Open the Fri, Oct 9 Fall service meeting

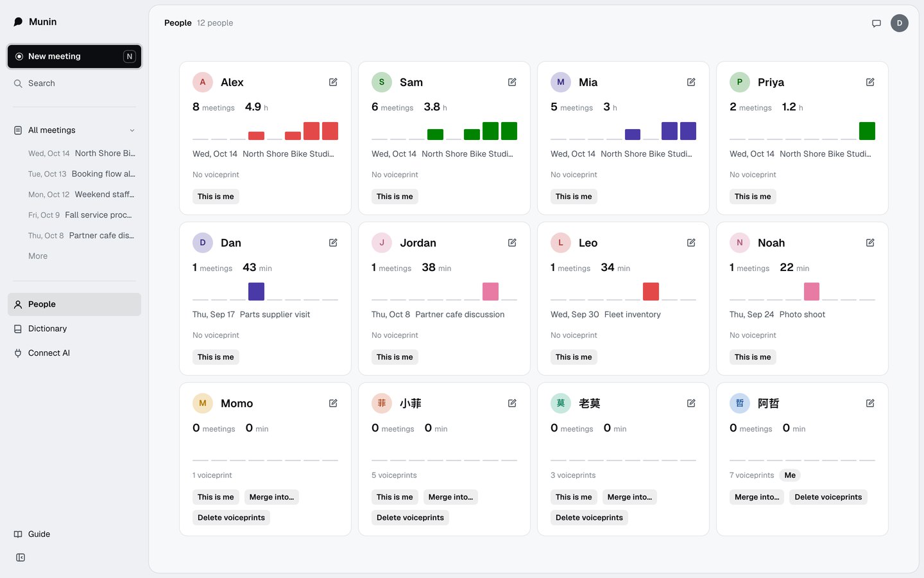[x=81, y=215]
